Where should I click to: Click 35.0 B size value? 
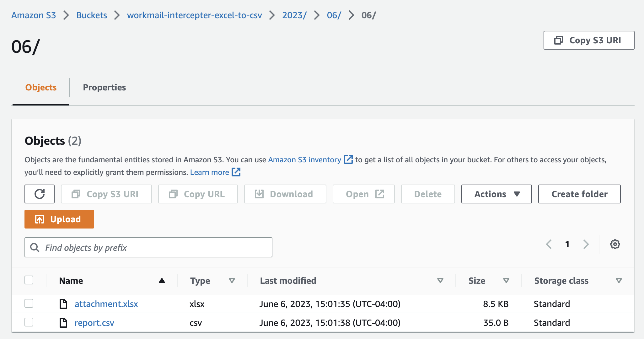pyautogui.click(x=496, y=323)
